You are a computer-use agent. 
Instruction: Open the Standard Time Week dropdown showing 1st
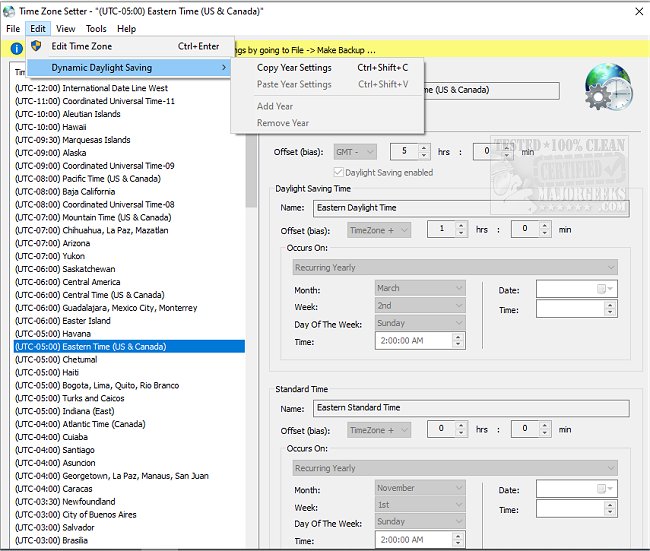[x=420, y=505]
